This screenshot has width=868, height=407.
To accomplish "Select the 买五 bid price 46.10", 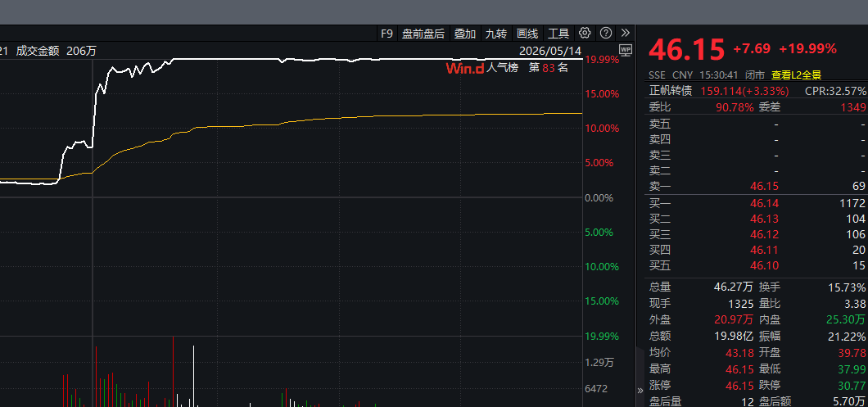I will pos(764,266).
